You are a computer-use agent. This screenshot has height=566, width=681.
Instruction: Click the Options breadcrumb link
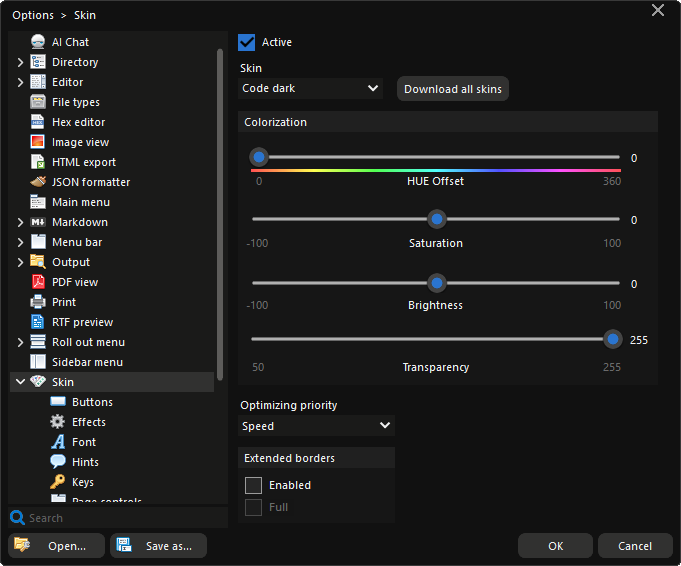pyautogui.click(x=33, y=15)
